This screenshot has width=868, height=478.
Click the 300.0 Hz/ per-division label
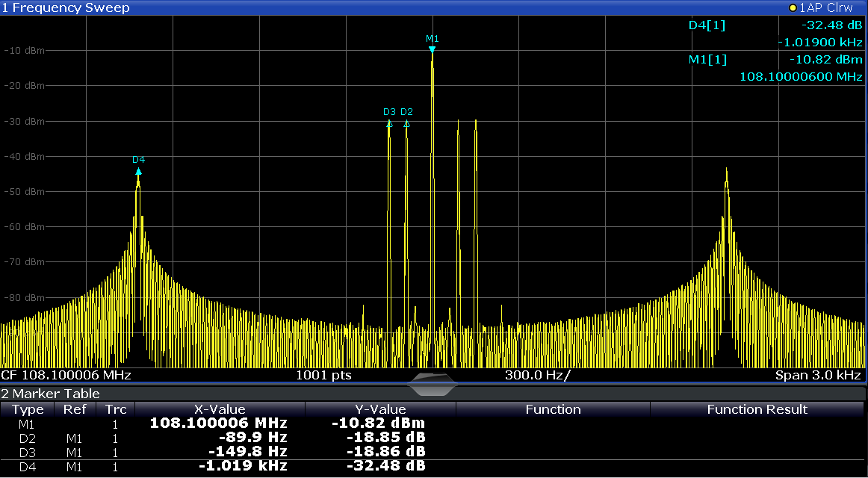[537, 374]
